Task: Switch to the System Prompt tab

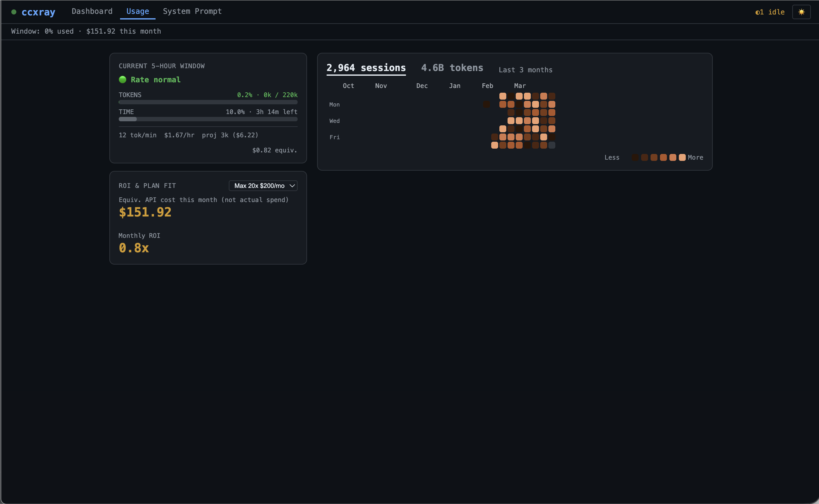Action: (x=192, y=11)
